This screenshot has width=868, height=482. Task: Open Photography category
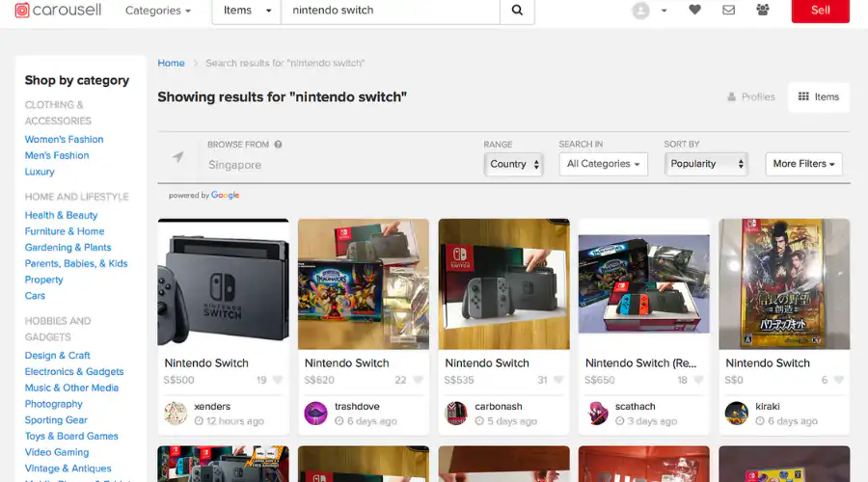(x=54, y=403)
